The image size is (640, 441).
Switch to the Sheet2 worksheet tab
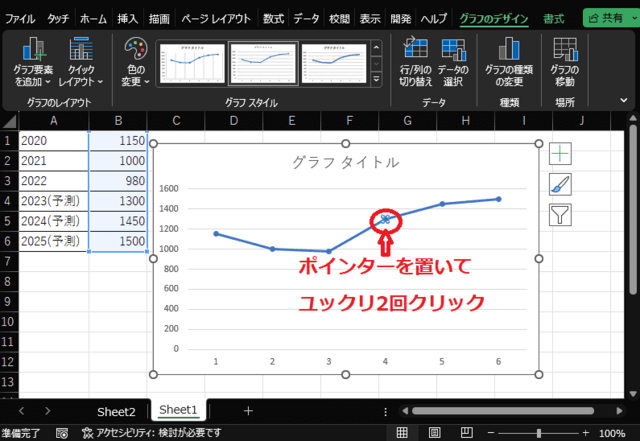(x=116, y=410)
